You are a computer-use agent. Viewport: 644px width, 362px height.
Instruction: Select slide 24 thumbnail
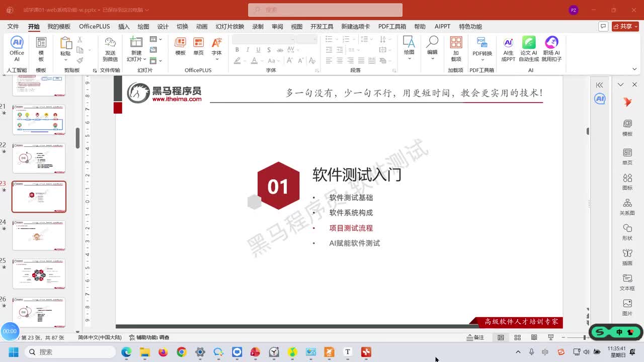tap(39, 235)
